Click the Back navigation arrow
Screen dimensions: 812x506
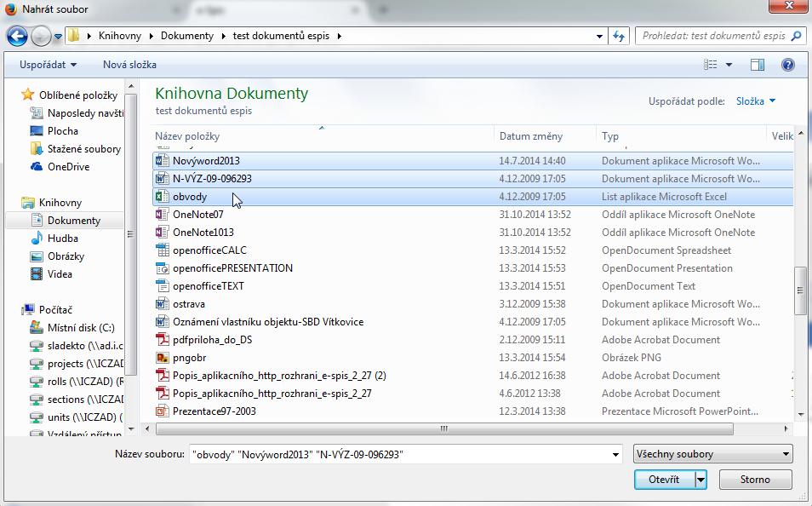[x=17, y=36]
